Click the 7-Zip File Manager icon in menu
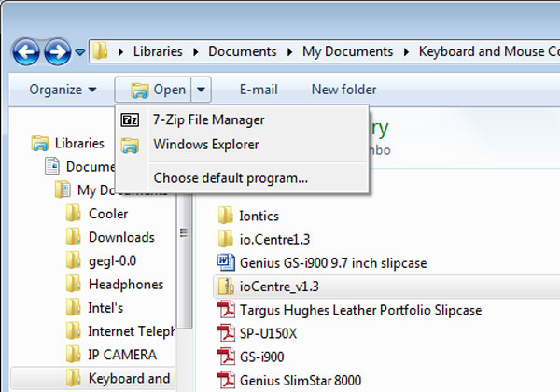Screen dimensions: 560x392 133,119
